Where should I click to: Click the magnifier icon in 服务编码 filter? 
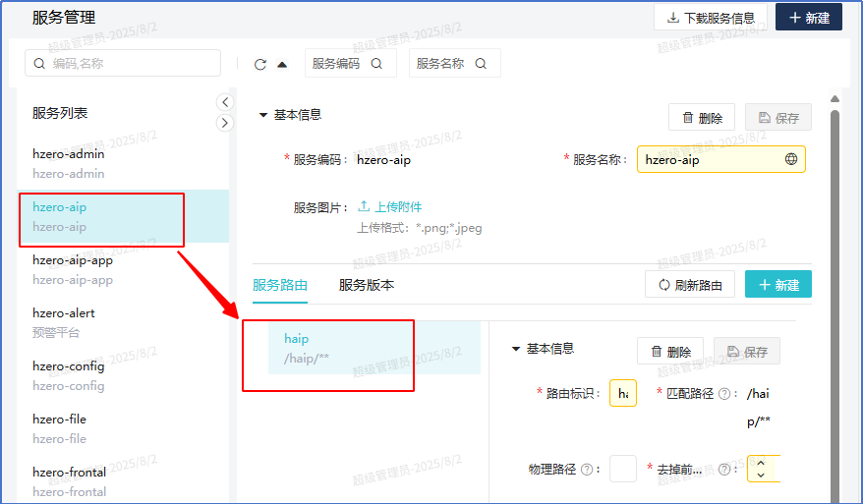(x=377, y=64)
